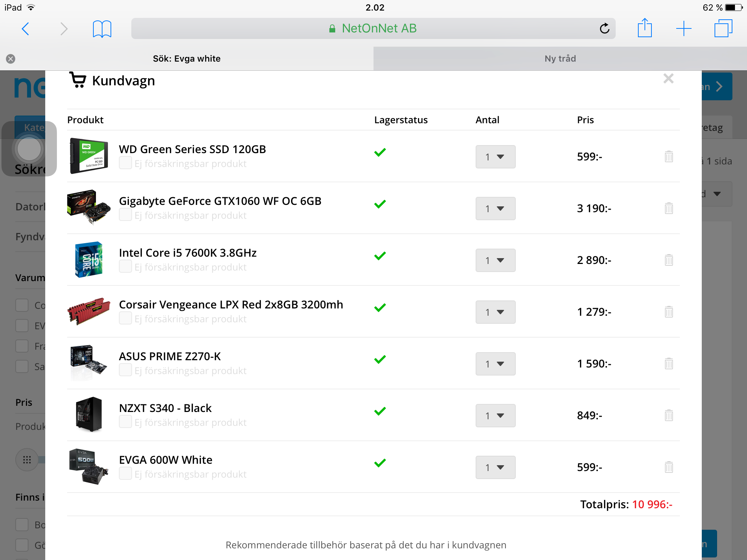Add a new Safari tab

[684, 28]
